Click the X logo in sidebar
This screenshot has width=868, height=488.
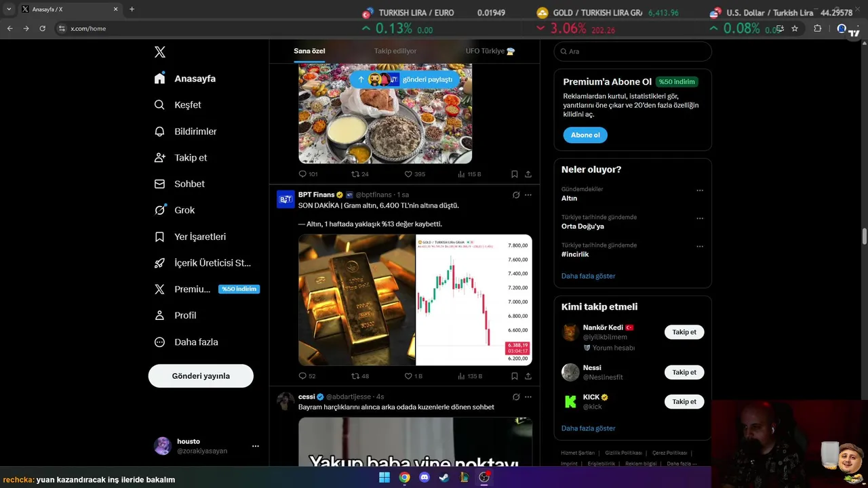(x=159, y=52)
